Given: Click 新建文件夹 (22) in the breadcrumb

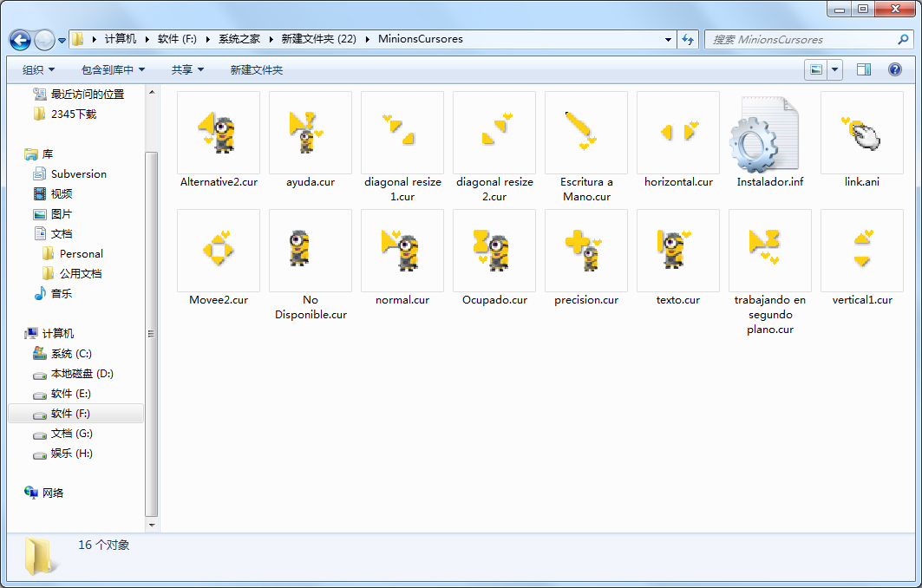Looking at the screenshot, I should (318, 39).
